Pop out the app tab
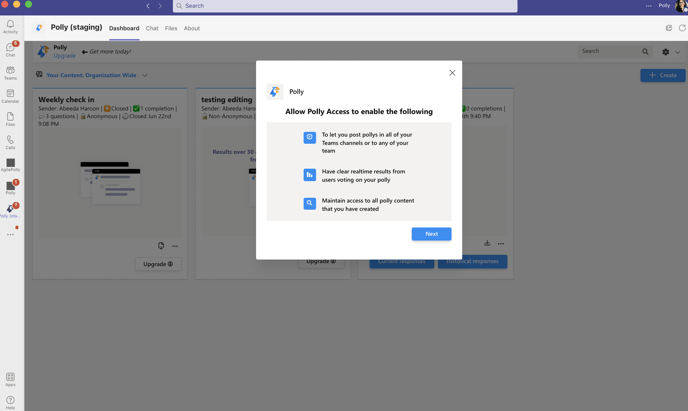Image resolution: width=688 pixels, height=411 pixels. click(669, 28)
